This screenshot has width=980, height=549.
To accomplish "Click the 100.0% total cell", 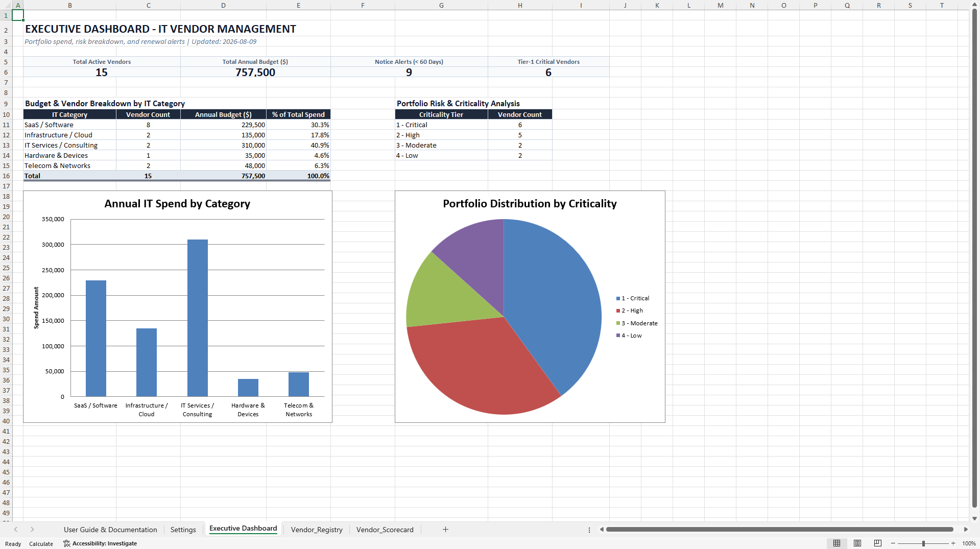I will [x=298, y=176].
